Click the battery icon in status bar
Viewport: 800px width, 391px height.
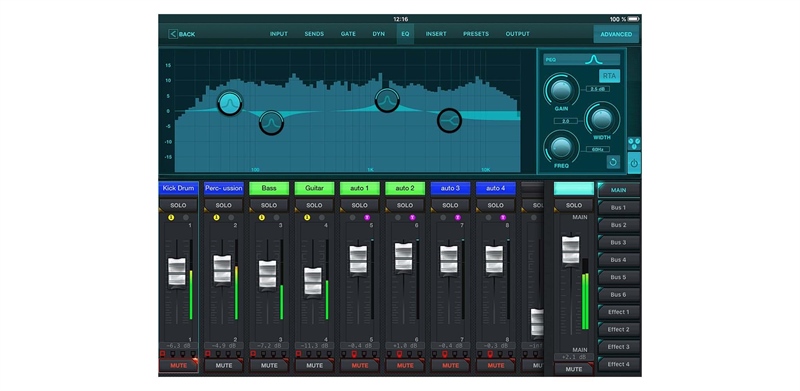pos(633,19)
